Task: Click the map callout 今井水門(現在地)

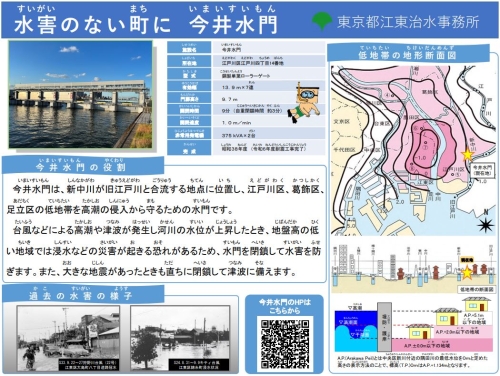Action: [x=482, y=170]
